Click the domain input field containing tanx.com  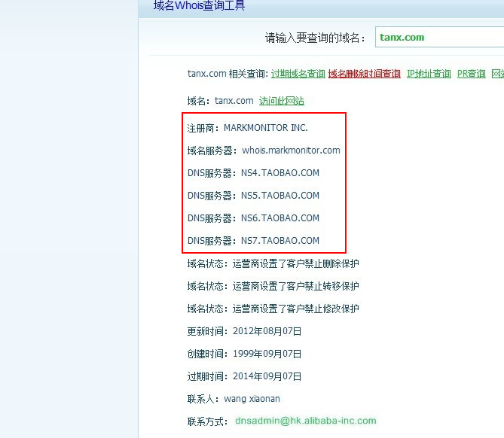439,37
